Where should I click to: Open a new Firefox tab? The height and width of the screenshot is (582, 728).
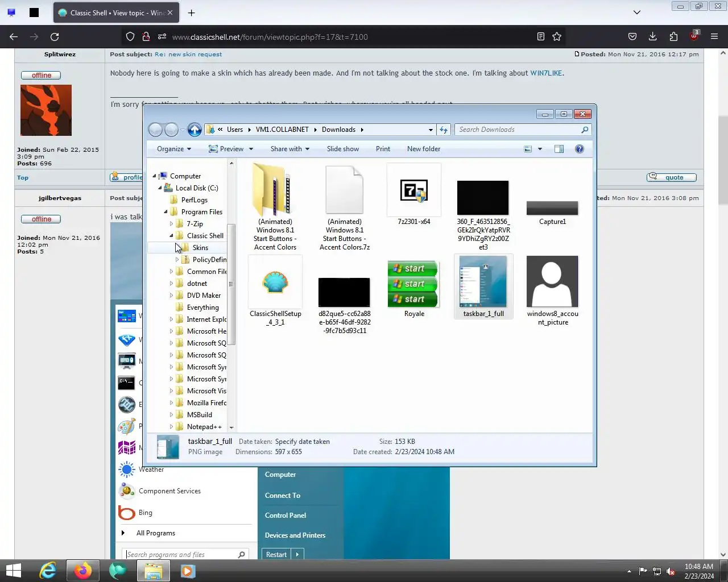pos(191,13)
